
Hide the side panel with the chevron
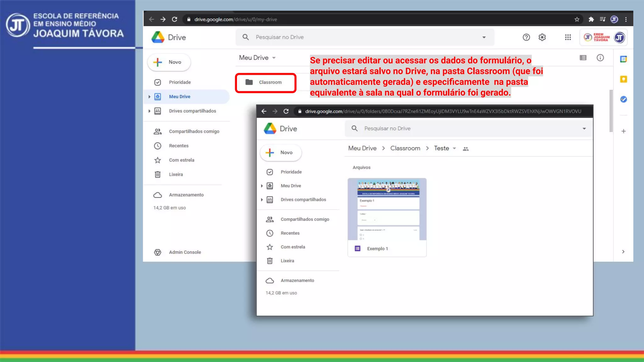click(623, 252)
